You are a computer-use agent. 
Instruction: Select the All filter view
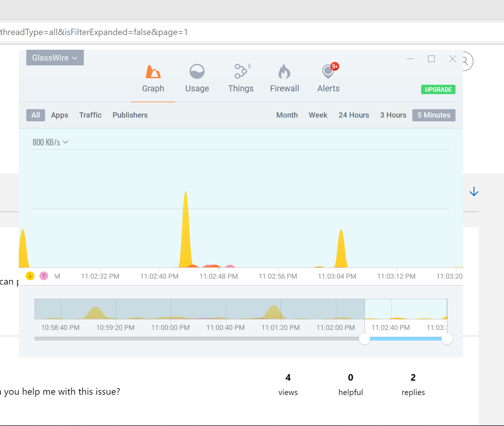[x=36, y=115]
